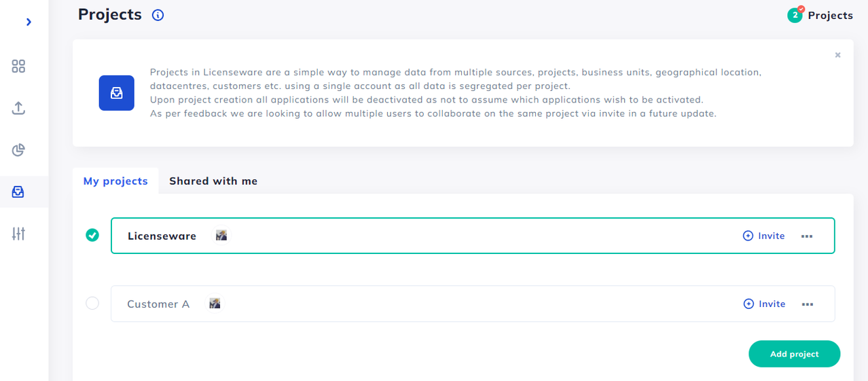The height and width of the screenshot is (381, 868).
Task: Open the projects inbox icon in sidebar
Action: (18, 192)
